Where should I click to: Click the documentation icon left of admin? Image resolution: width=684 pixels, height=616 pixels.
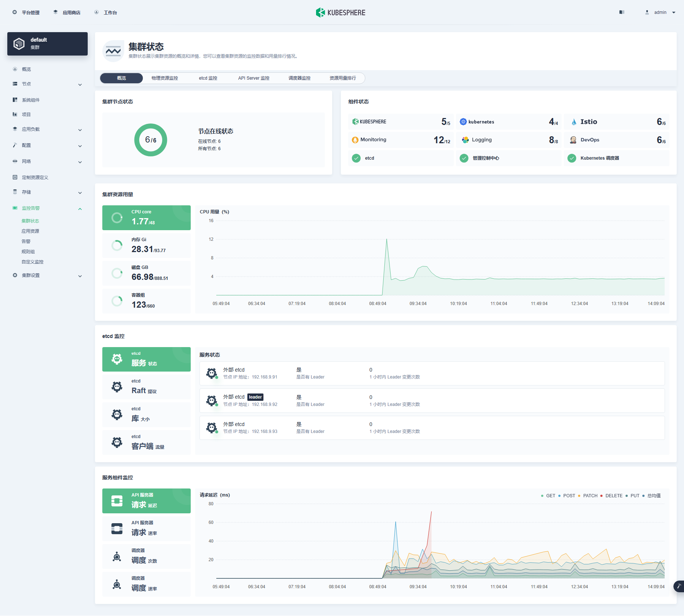click(x=622, y=12)
